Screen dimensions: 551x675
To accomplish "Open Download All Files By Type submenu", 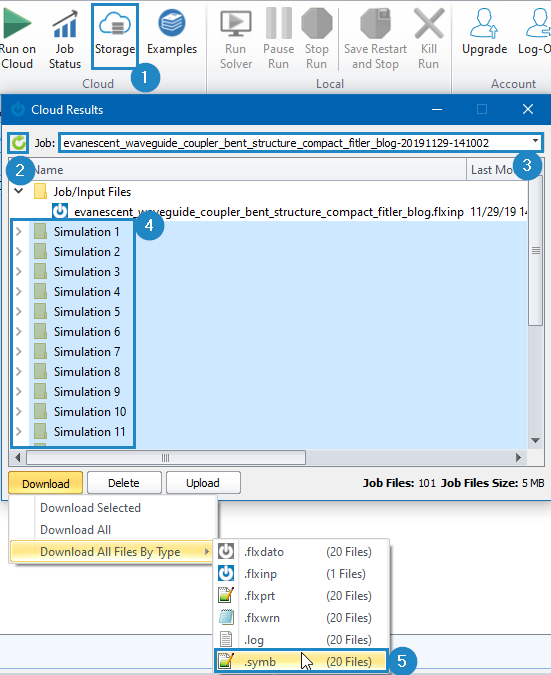I will tap(111, 551).
